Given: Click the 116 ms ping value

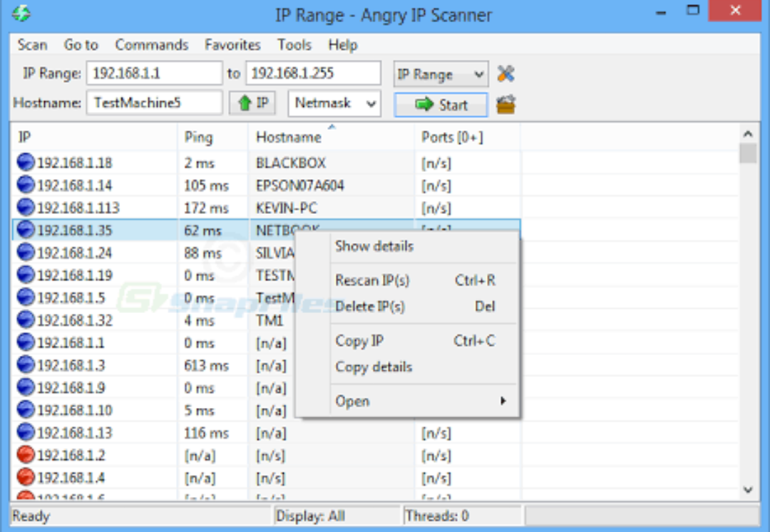Looking at the screenshot, I should click(x=206, y=433).
